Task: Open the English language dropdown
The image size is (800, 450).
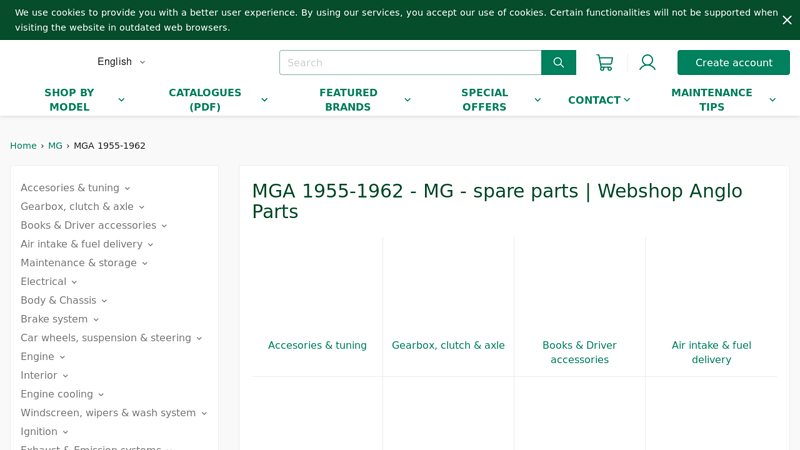Action: click(121, 62)
